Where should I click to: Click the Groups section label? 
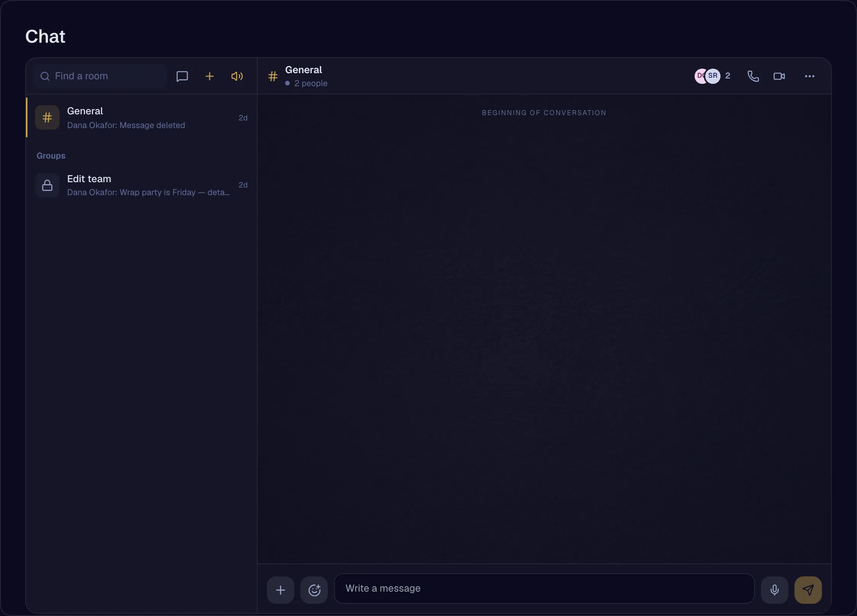(x=51, y=156)
